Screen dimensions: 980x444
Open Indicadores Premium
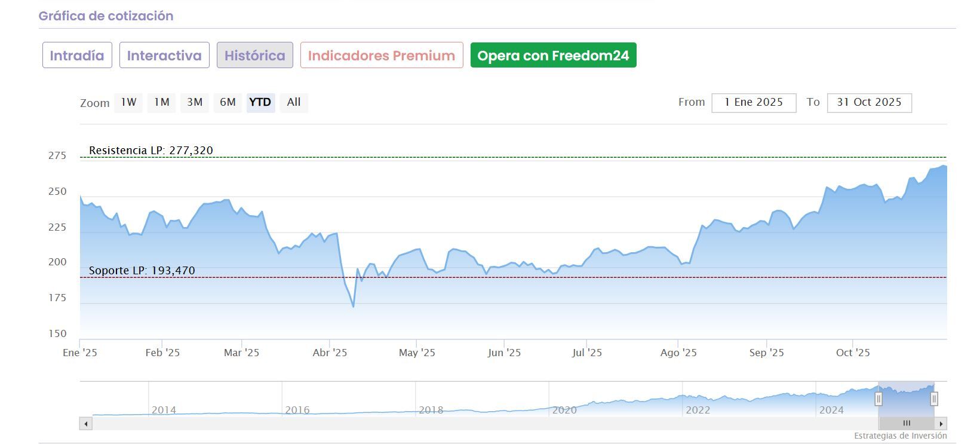pos(382,56)
